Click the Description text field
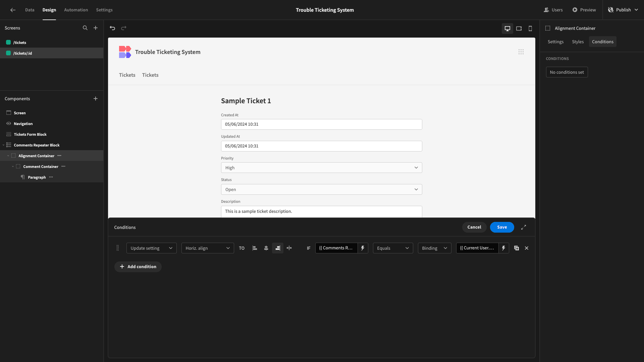 [321, 212]
